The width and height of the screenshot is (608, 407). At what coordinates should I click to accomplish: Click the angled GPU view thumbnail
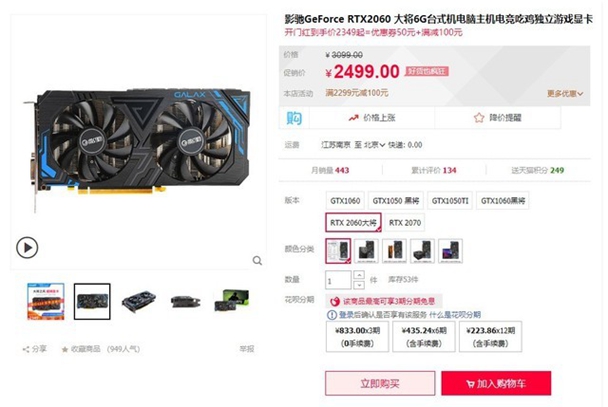[139, 301]
